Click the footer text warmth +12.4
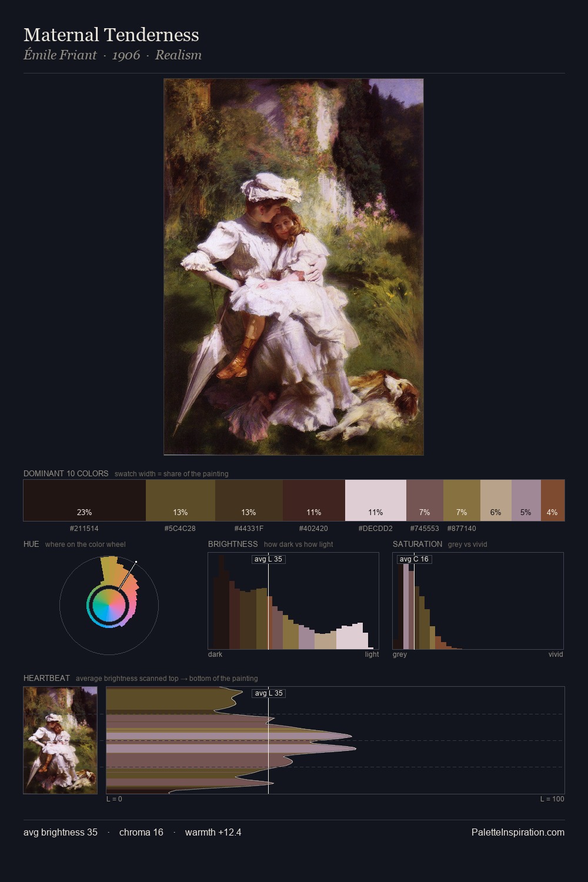The image size is (588, 882). (x=213, y=833)
